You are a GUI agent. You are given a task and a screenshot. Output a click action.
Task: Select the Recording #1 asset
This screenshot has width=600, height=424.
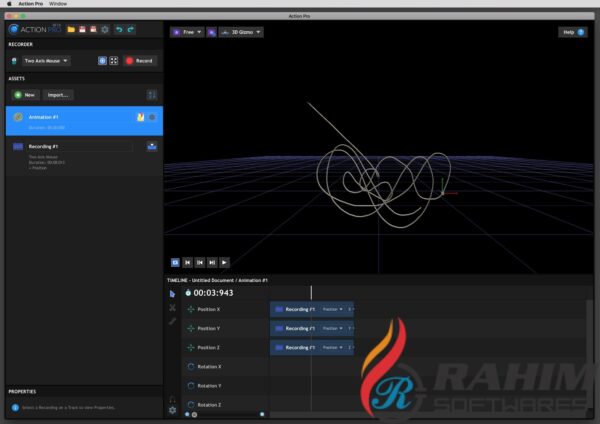tap(84, 156)
